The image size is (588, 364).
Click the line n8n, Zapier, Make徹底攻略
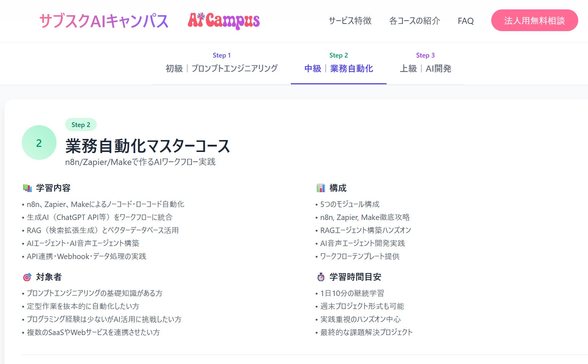click(x=365, y=217)
